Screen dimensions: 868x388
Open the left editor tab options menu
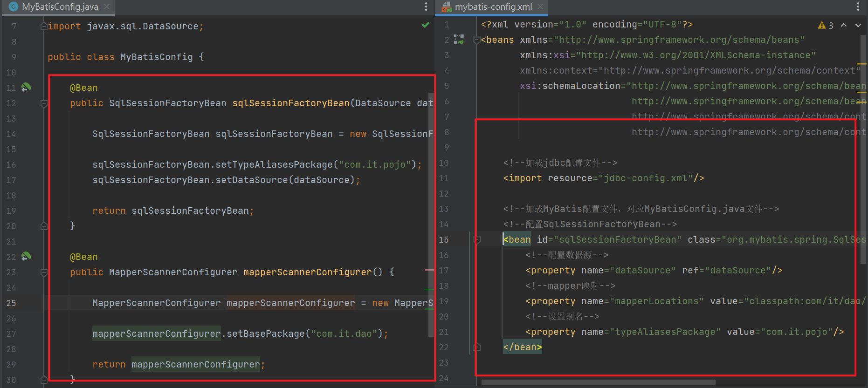click(x=426, y=7)
